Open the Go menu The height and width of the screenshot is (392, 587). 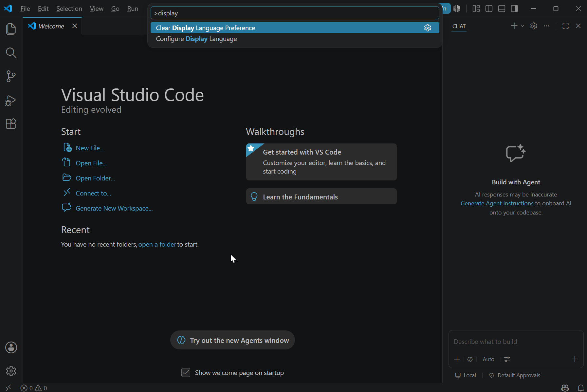pyautogui.click(x=115, y=9)
